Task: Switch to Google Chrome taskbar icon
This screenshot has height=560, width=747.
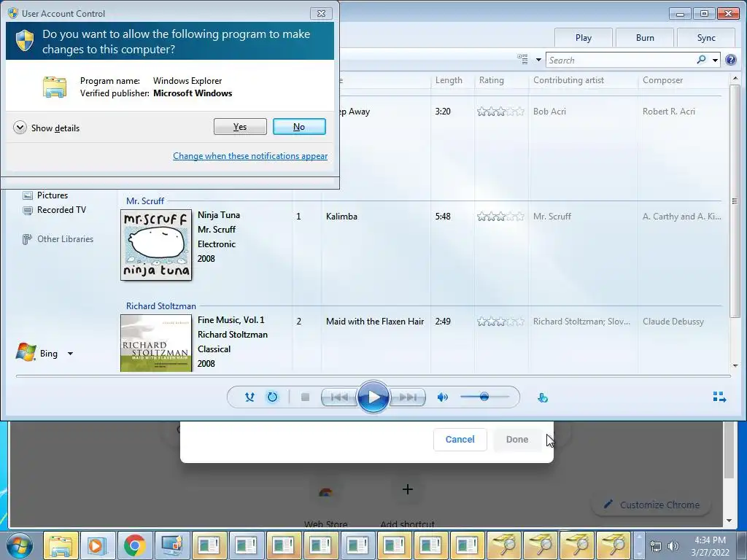Action: [x=135, y=545]
